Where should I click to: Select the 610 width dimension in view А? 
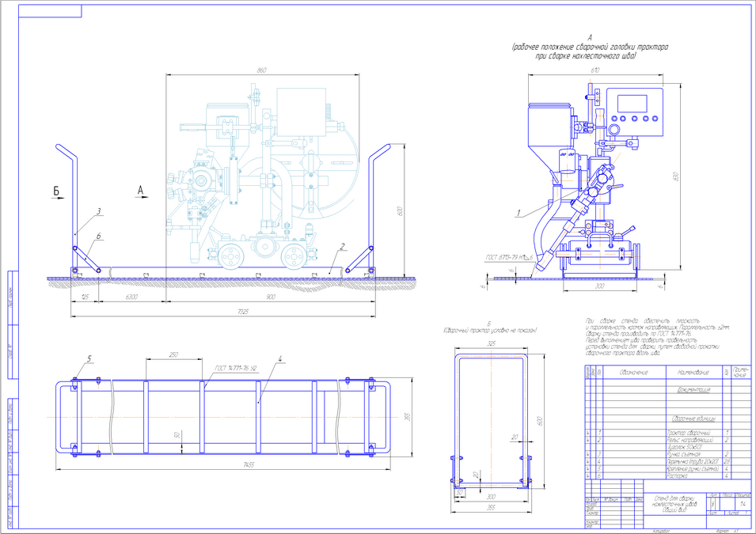pyautogui.click(x=595, y=70)
